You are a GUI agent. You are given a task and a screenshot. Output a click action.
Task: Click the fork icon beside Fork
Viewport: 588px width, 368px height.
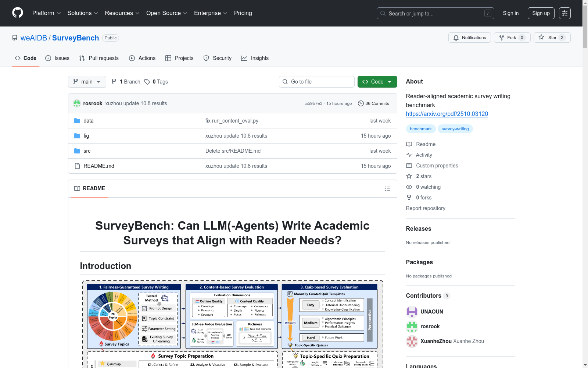pos(502,38)
